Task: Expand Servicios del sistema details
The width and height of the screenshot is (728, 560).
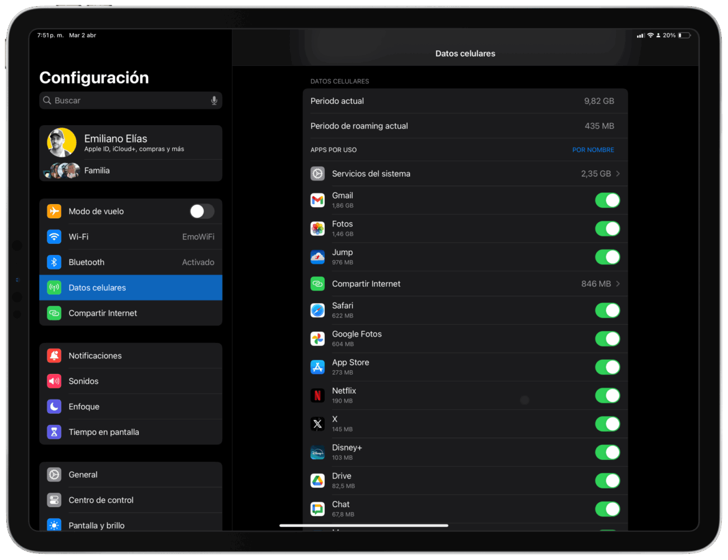Action: coord(465,174)
